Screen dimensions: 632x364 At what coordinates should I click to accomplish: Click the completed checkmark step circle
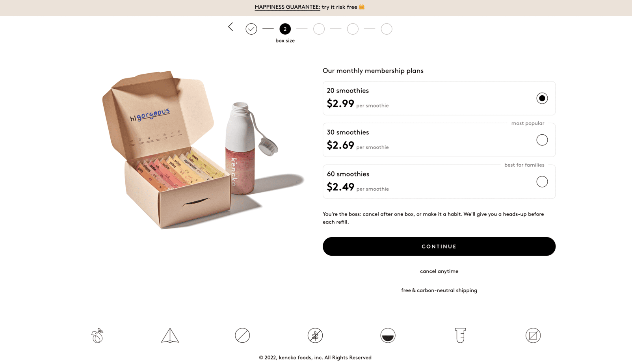pyautogui.click(x=251, y=29)
